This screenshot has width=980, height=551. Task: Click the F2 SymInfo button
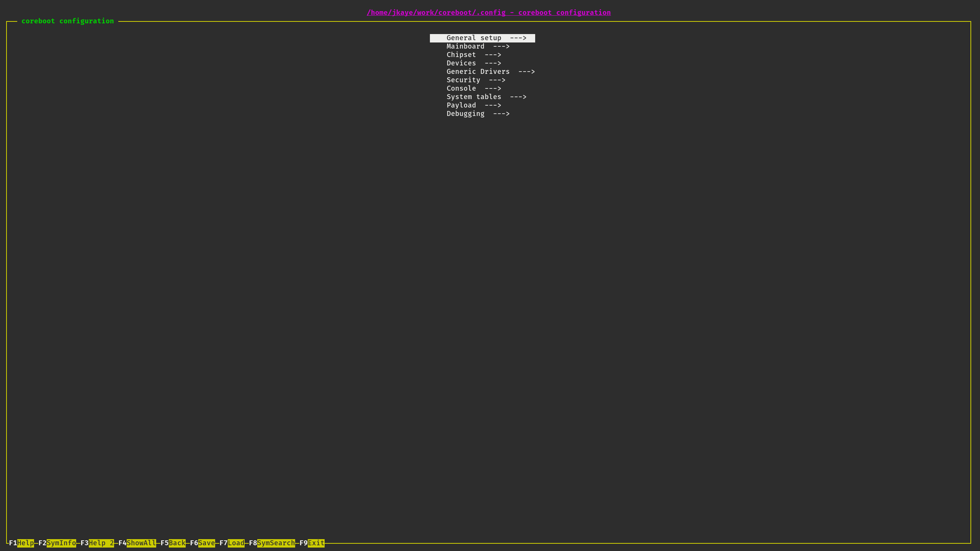tap(57, 543)
